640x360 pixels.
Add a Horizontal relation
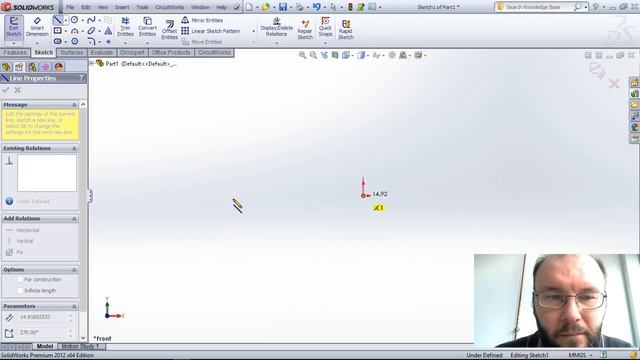[23, 230]
